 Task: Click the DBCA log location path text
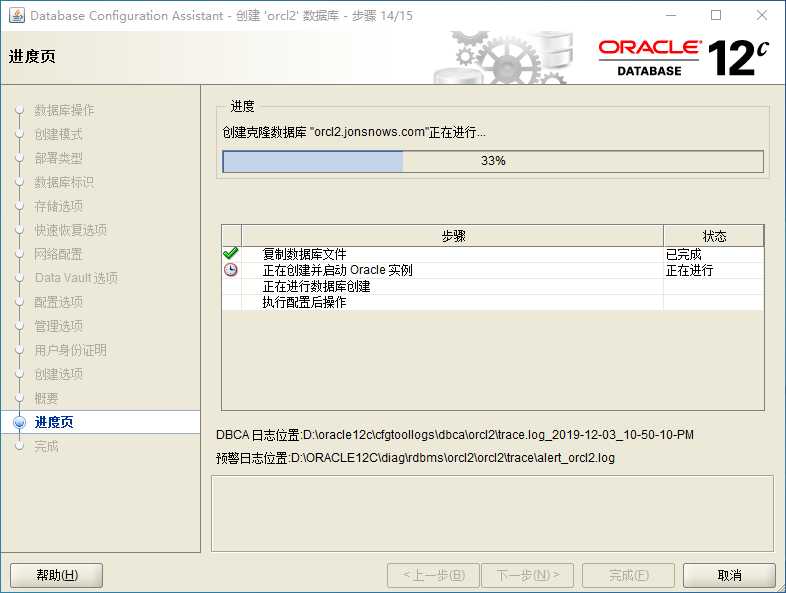[x=498, y=435]
